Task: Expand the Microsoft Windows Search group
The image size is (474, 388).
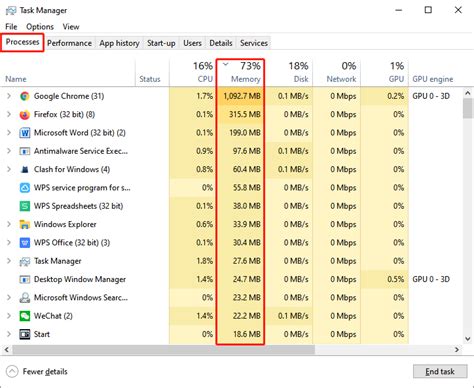Action: [9, 298]
